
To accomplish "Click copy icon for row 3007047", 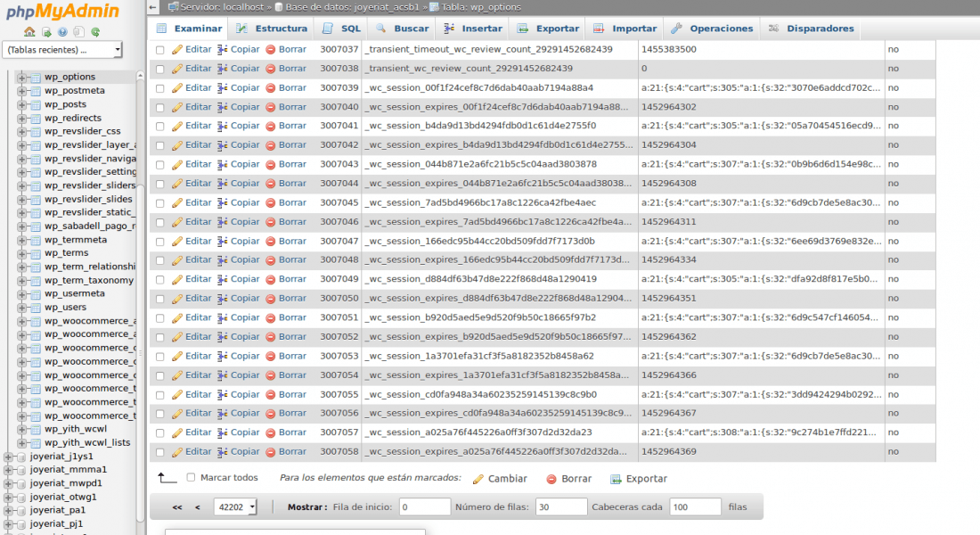I will point(222,242).
